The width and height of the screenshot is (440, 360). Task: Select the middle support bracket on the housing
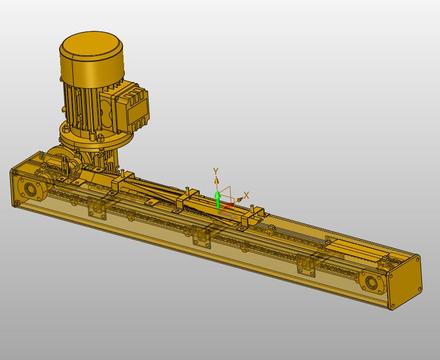tap(202, 239)
